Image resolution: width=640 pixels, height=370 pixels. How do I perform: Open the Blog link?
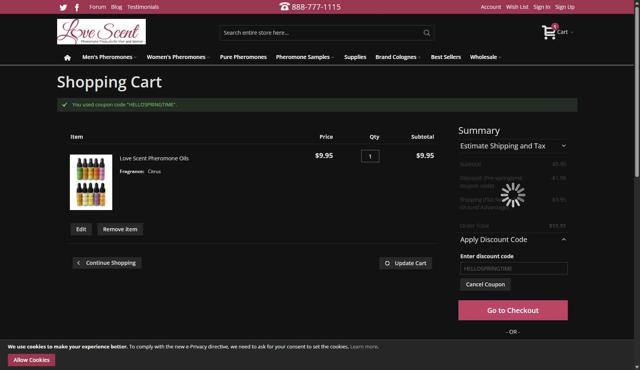[116, 7]
